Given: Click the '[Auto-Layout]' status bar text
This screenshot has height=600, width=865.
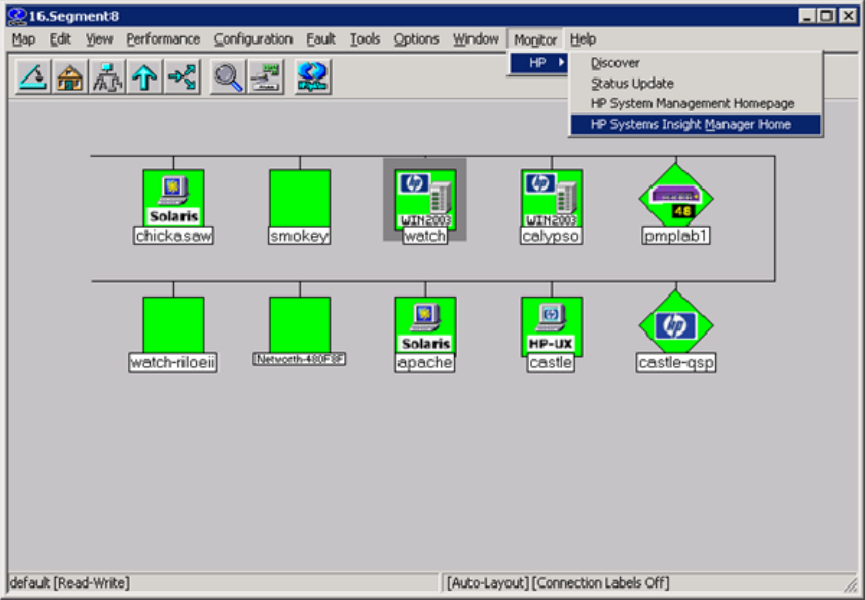Looking at the screenshot, I should [x=488, y=583].
